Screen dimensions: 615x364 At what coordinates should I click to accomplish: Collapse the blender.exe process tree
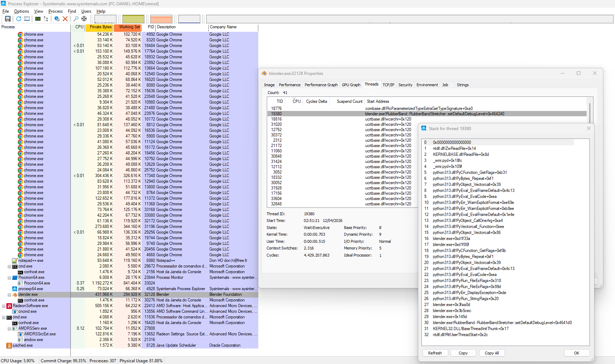[x=10, y=294]
